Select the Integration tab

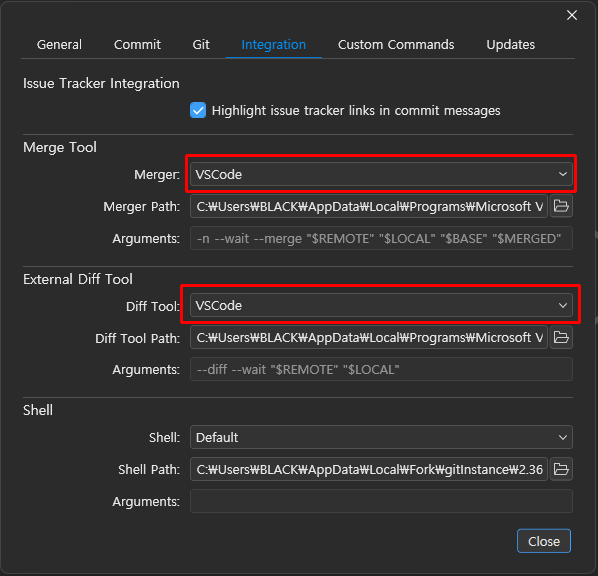(x=273, y=45)
